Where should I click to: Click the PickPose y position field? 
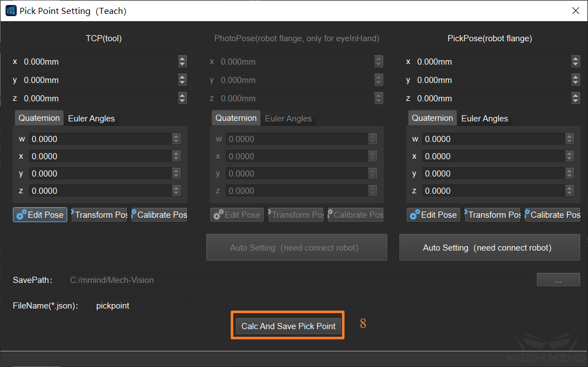(x=490, y=80)
